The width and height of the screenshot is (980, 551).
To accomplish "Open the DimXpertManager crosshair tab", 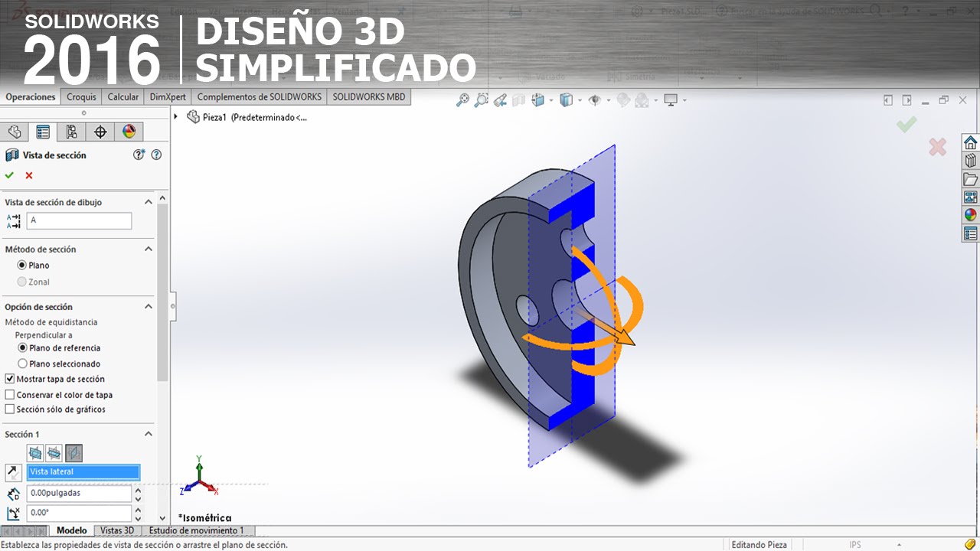I will [100, 132].
